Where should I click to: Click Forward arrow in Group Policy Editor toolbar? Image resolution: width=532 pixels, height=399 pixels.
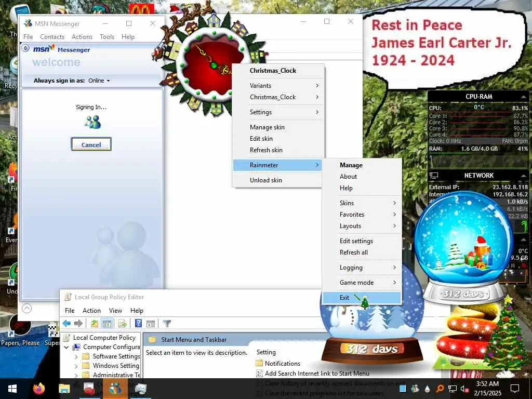pos(78,323)
